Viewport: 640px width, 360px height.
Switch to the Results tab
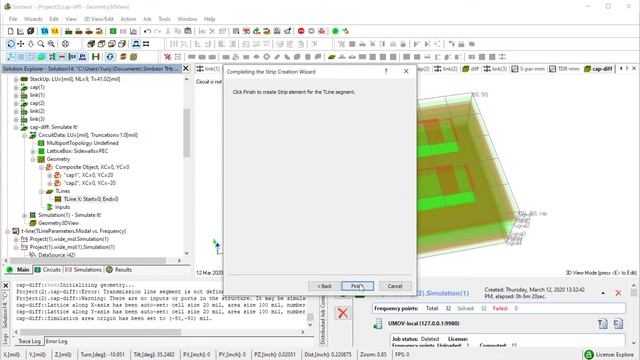pos(119,270)
